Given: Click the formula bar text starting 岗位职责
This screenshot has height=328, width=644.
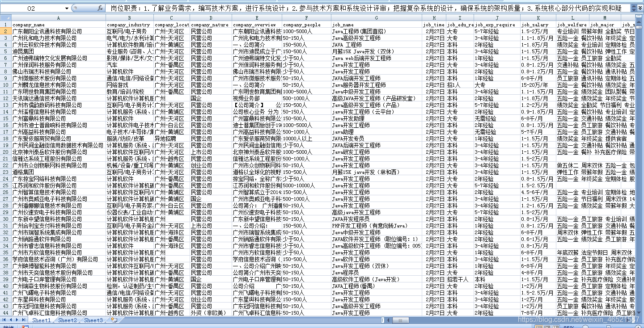Looking at the screenshot, I should pyautogui.click(x=367, y=8).
